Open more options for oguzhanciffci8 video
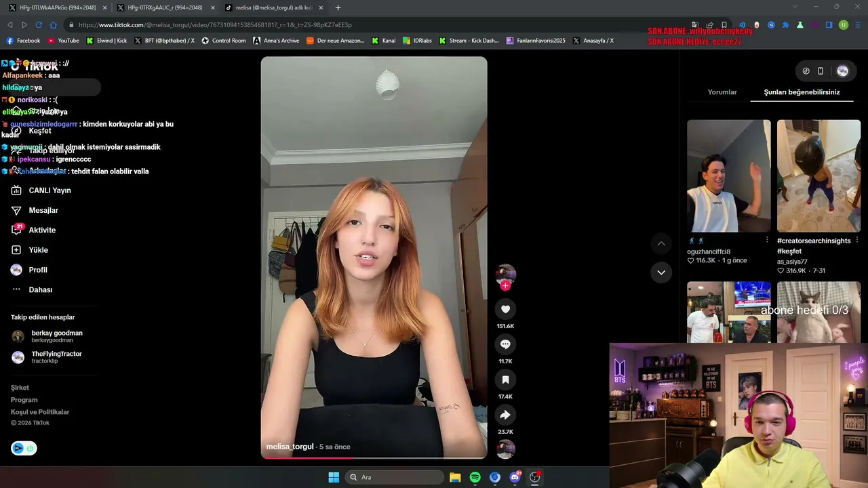The height and width of the screenshot is (488, 868). click(x=767, y=241)
